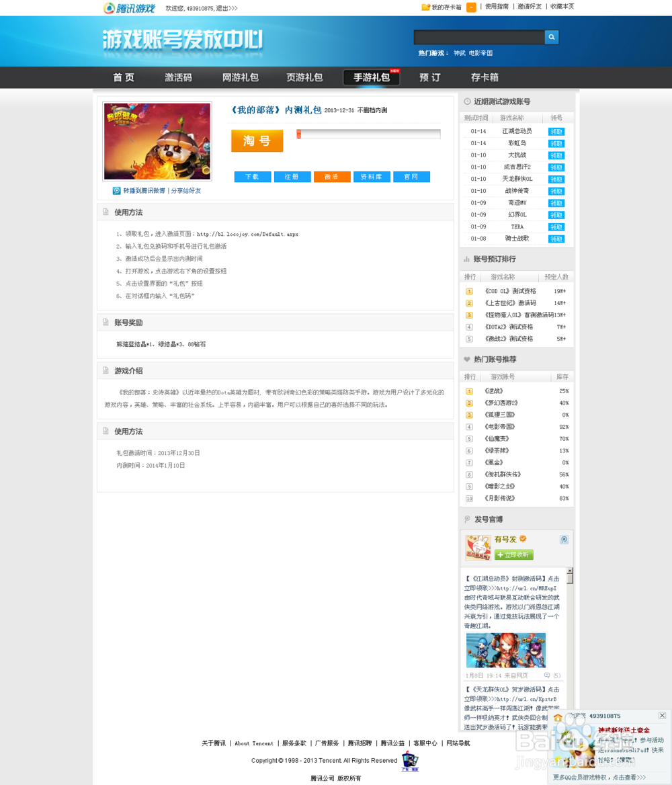The image size is (672, 785).
Task: Share to Tencent Weibo icon
Action: point(117,191)
